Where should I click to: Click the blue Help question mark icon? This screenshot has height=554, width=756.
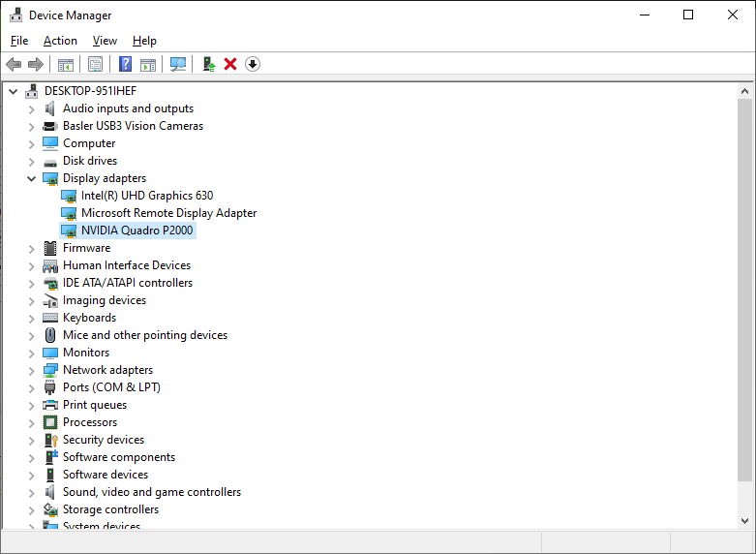125,64
